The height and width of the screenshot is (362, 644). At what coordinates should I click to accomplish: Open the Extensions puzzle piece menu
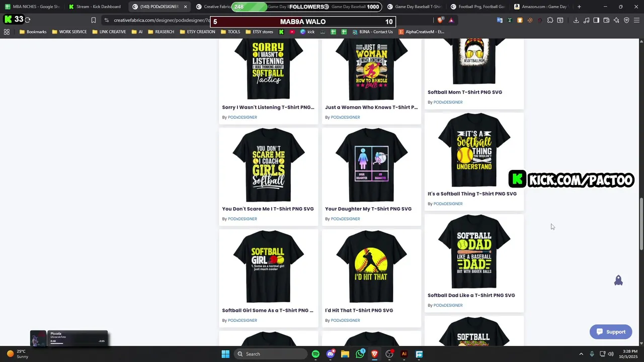[x=550, y=20]
